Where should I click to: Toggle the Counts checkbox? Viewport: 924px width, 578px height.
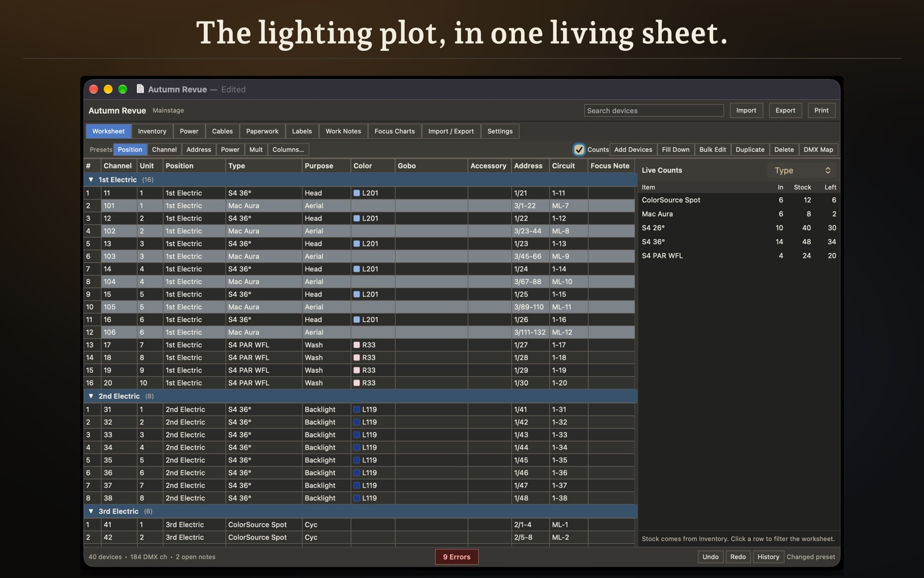coord(579,150)
